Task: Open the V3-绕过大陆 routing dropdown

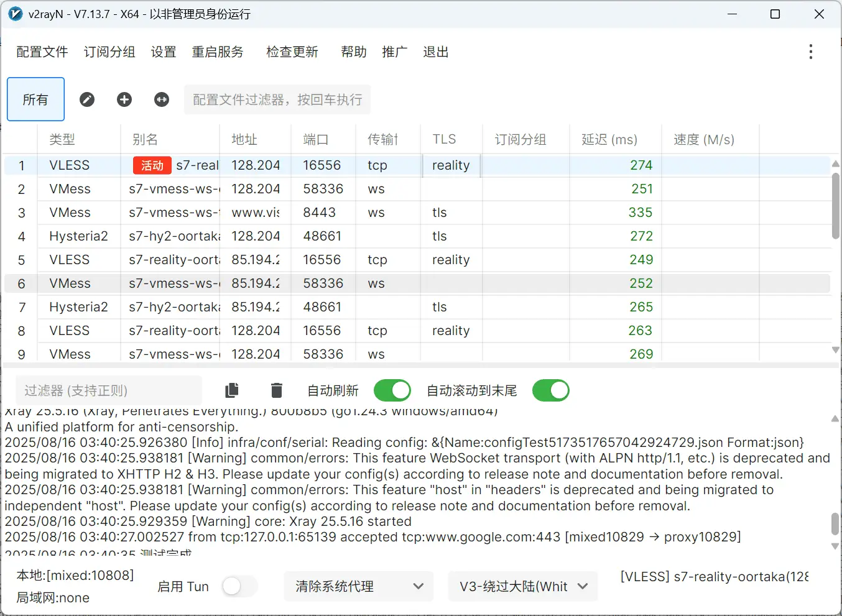Action: [522, 586]
